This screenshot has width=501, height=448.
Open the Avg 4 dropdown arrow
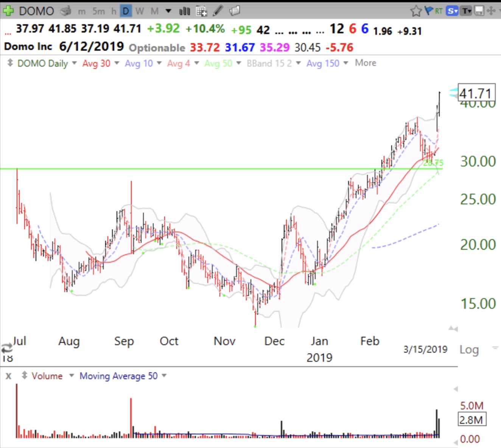[x=196, y=63]
